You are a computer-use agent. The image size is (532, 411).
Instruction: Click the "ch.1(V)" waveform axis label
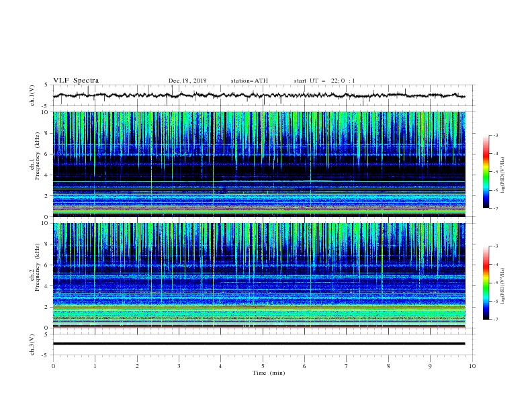pyautogui.click(x=32, y=95)
